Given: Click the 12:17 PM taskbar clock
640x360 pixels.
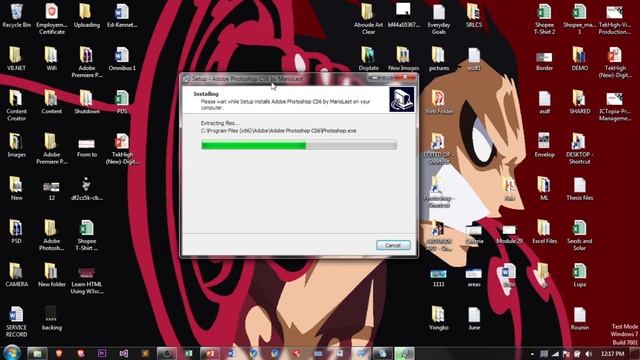Looking at the screenshot, I should click(x=612, y=354).
